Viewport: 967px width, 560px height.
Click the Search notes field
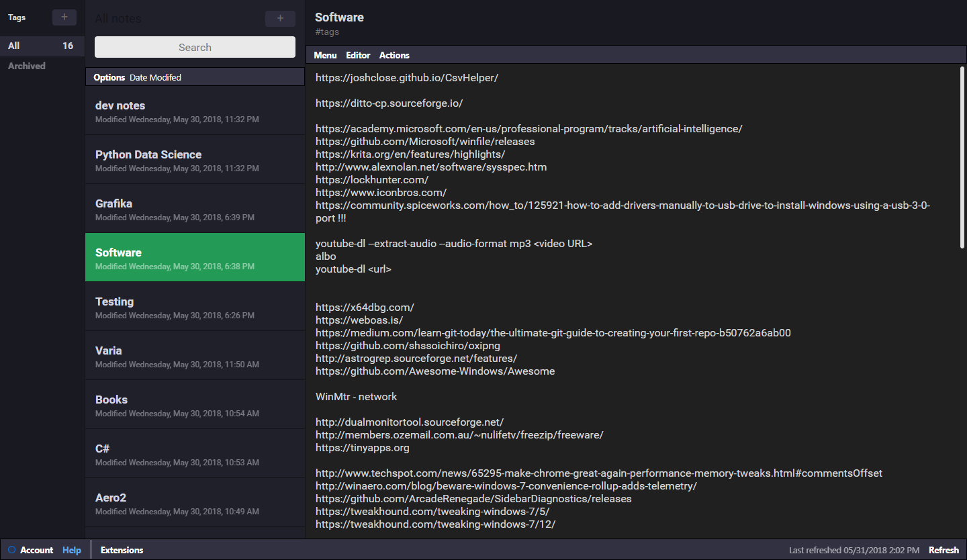[195, 47]
